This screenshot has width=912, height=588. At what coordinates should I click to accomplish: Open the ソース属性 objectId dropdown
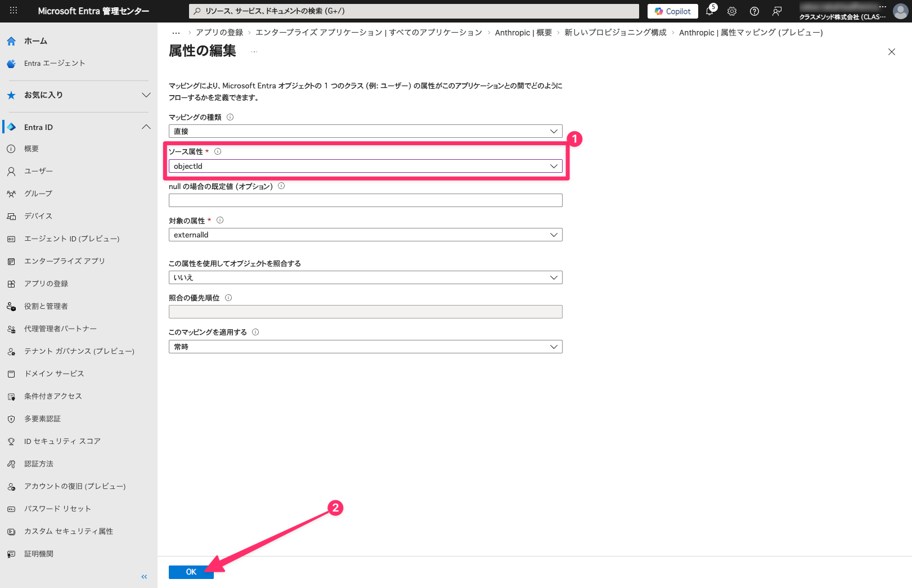click(365, 166)
